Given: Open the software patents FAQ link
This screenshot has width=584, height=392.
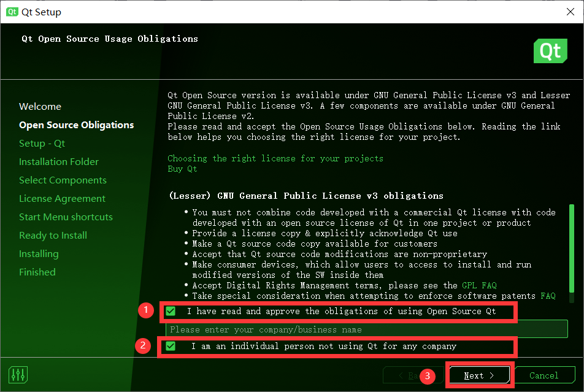Looking at the screenshot, I should tap(548, 296).
